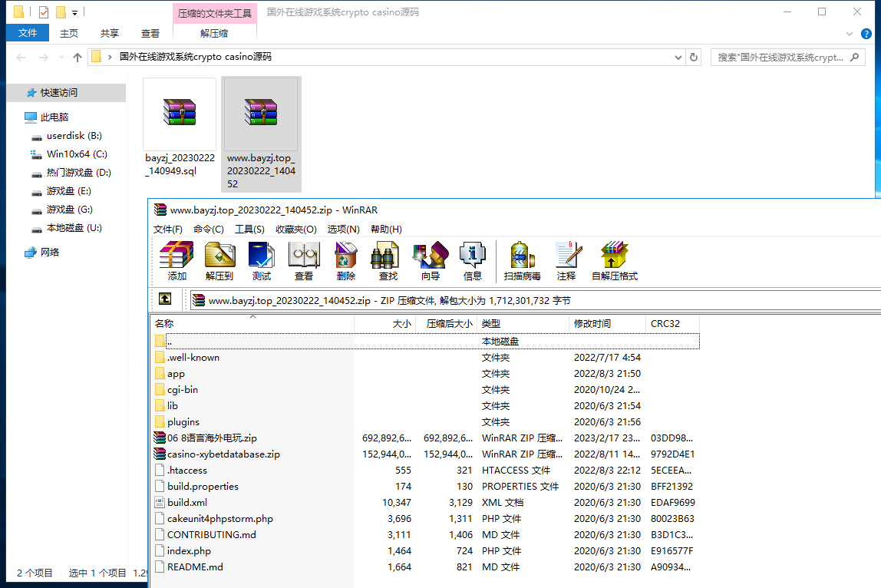The image size is (881, 588).
Task: Start the virus scan (扫描病毒) tool
Action: 522,260
